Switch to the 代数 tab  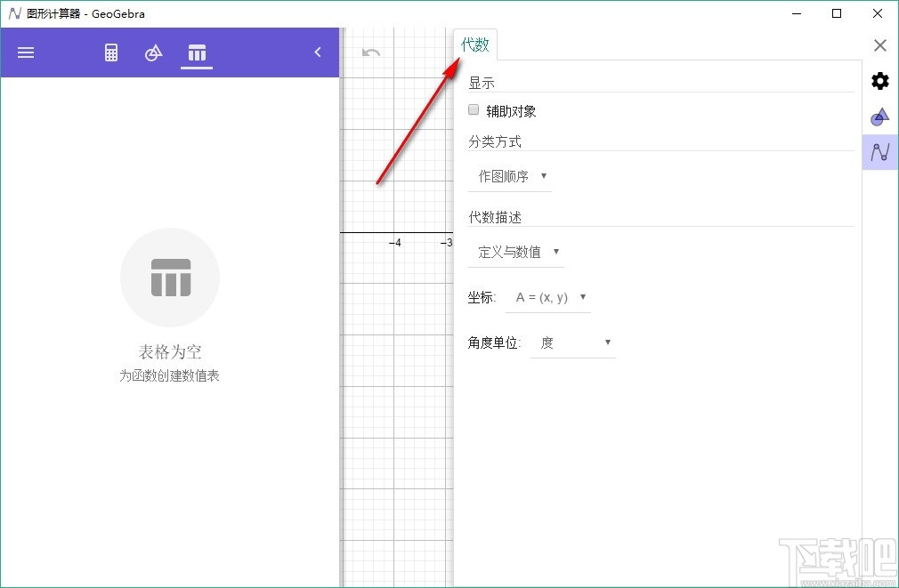[475, 44]
